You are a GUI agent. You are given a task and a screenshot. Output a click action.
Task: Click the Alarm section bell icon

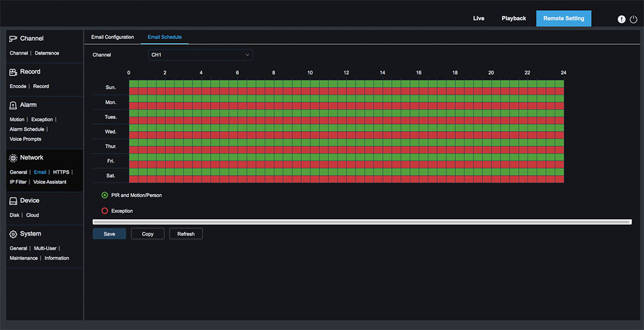tap(13, 105)
